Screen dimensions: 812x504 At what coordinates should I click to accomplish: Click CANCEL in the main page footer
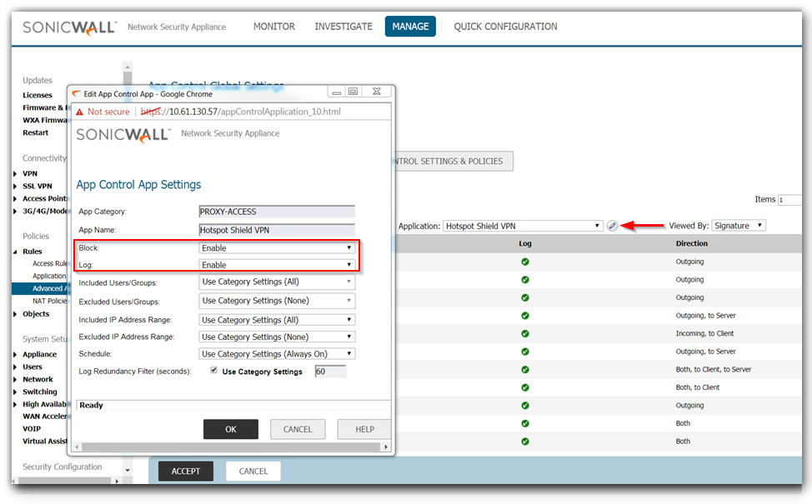coord(253,471)
